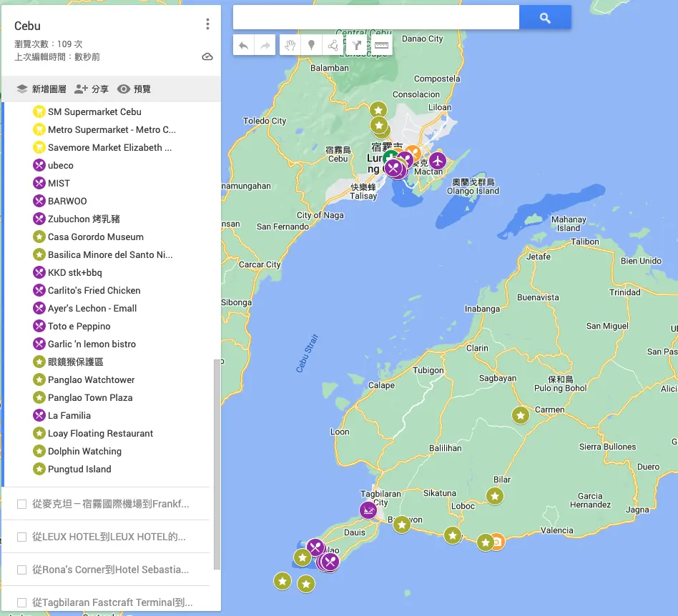Image resolution: width=678 pixels, height=616 pixels.
Task: Open the add directions tool
Action: point(358,45)
